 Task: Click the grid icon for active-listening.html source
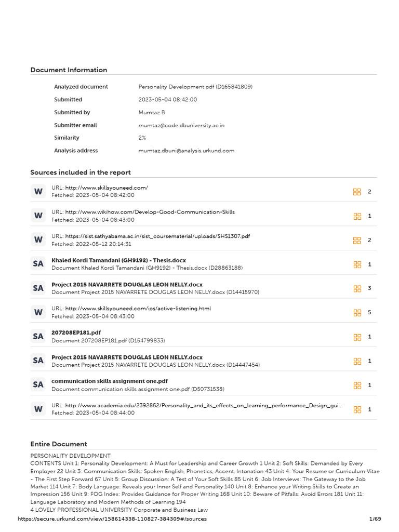(x=357, y=313)
